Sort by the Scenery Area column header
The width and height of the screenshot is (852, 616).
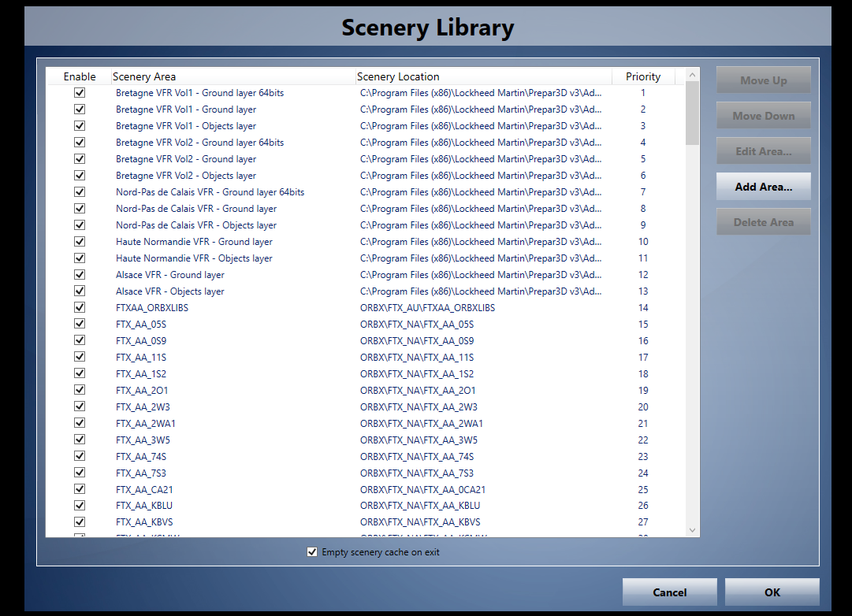tap(233, 76)
